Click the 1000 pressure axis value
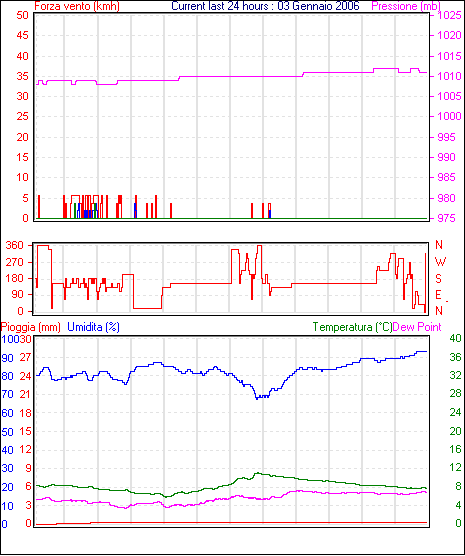Viewport: 465px width, 556px height. pos(449,116)
